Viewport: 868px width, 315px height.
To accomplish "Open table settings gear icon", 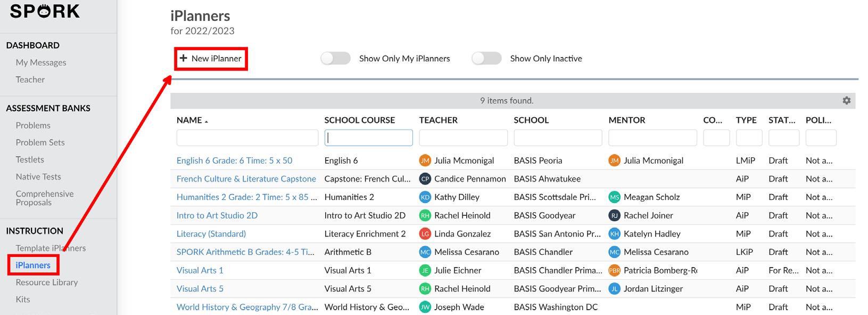I will click(846, 100).
